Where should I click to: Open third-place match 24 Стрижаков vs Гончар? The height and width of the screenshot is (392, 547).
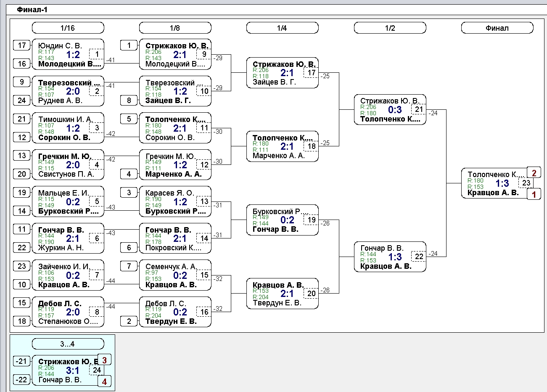[68, 371]
